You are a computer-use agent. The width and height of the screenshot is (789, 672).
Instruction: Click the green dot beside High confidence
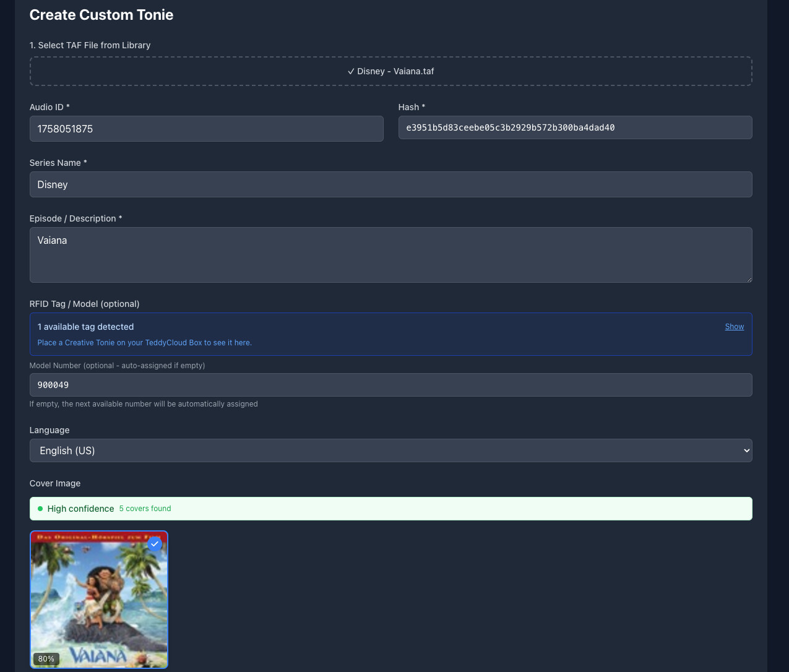point(40,509)
